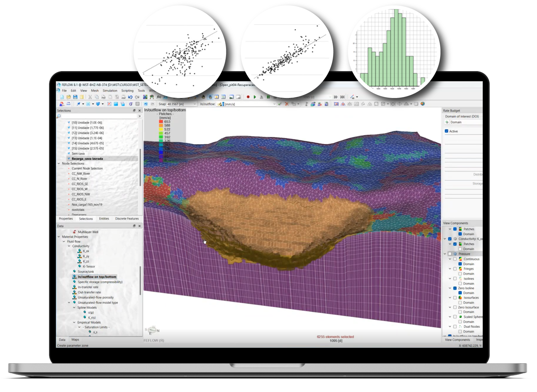
Task: Click the red X cancel icon
Action: [x=287, y=104]
